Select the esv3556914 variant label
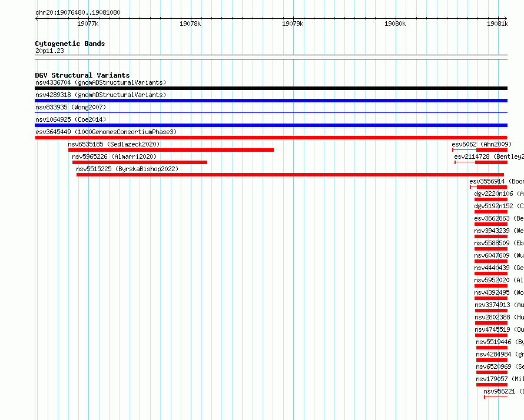The width and height of the screenshot is (524, 420). tap(496, 181)
